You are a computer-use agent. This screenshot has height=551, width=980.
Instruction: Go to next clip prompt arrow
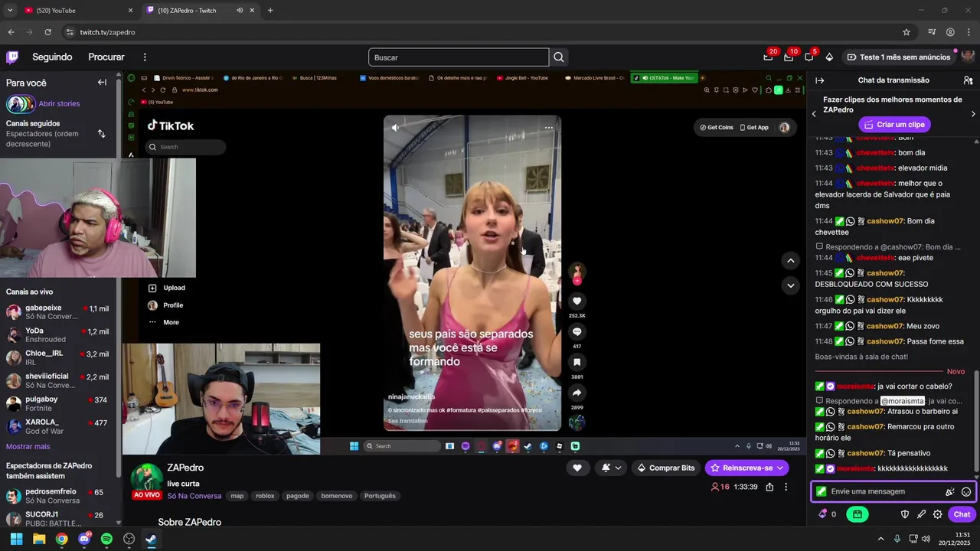(x=973, y=114)
